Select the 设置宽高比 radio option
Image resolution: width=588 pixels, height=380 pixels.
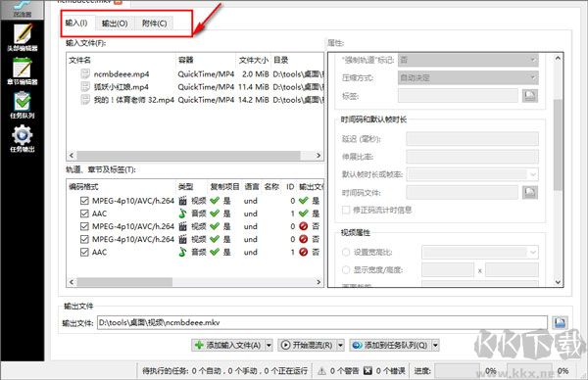[346, 252]
